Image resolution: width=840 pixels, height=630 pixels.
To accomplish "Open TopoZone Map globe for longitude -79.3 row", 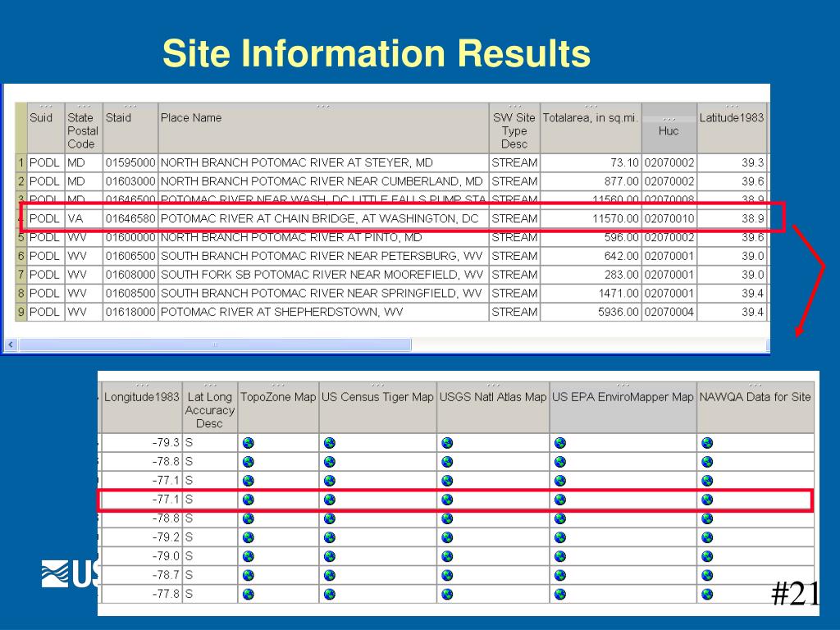I will point(248,443).
